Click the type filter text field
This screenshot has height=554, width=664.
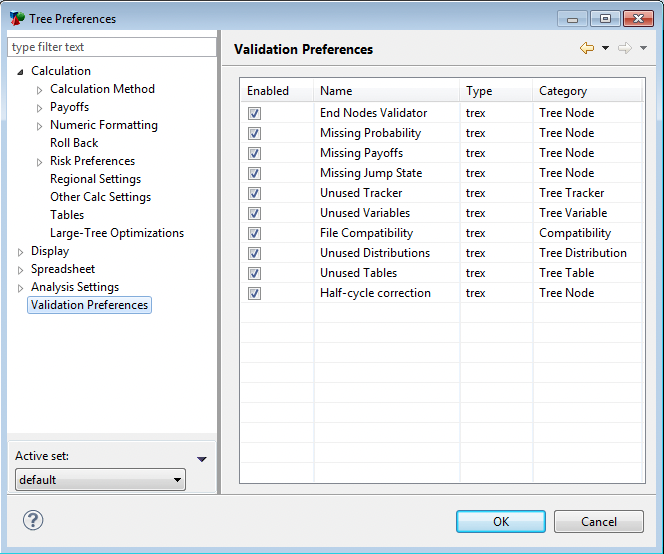pyautogui.click(x=111, y=47)
